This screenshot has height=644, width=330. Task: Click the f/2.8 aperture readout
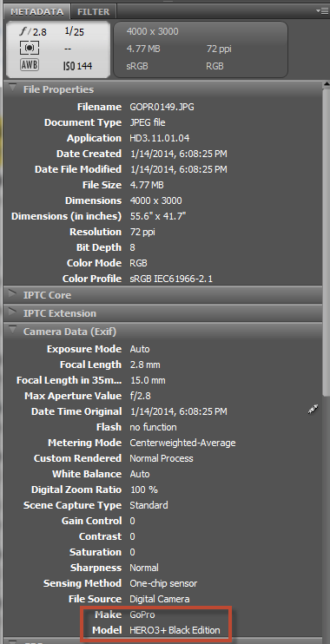point(33,32)
